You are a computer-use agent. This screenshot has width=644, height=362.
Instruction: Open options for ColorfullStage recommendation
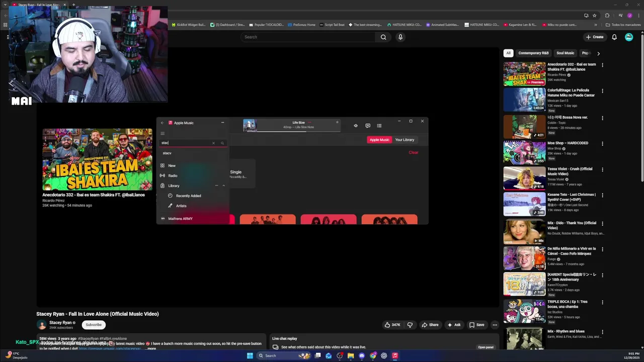coord(602,91)
